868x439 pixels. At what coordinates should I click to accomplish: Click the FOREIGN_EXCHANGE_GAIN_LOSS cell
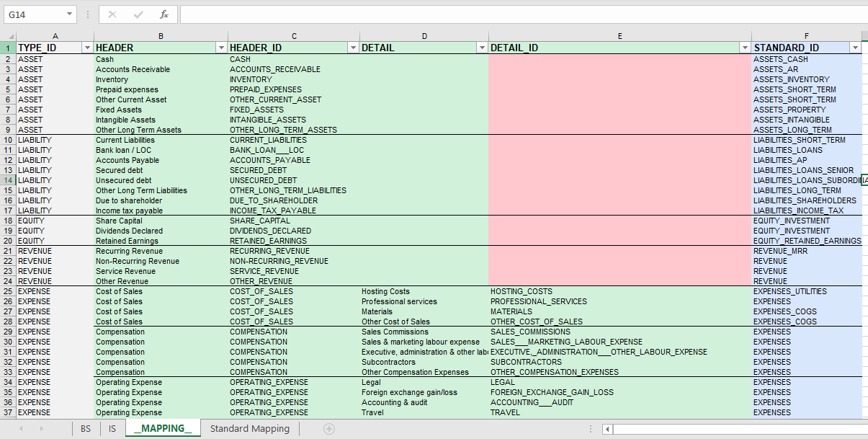(620, 392)
